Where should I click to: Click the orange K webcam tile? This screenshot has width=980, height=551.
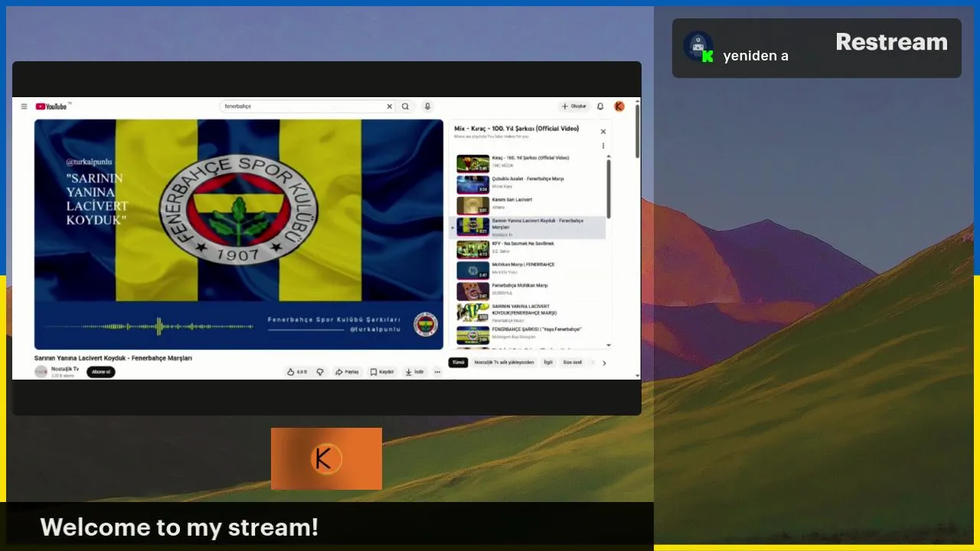tap(326, 458)
